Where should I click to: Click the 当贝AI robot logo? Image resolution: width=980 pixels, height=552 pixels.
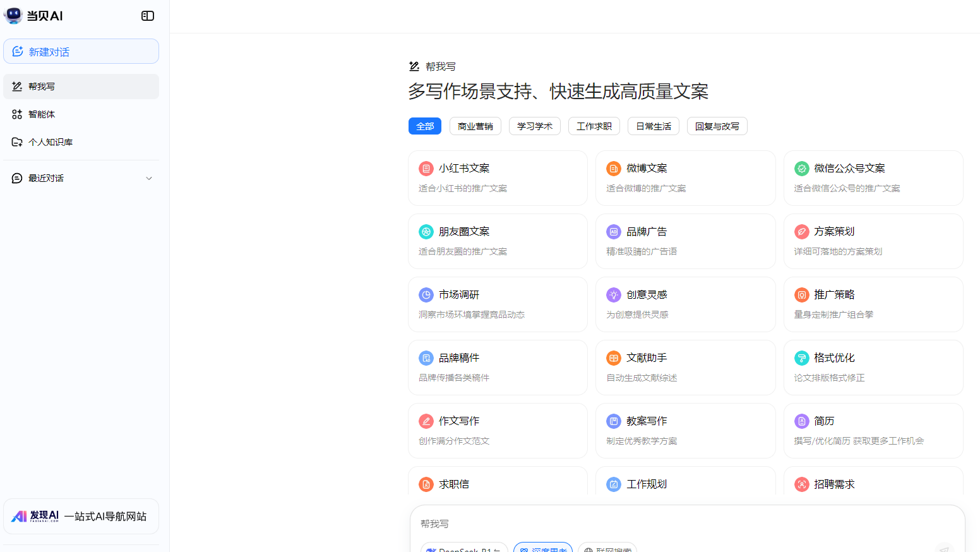[x=13, y=16]
